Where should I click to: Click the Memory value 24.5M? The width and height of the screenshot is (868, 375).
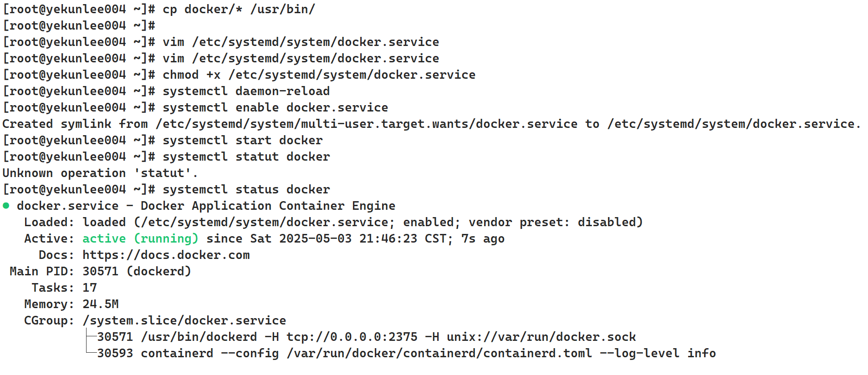100,304
